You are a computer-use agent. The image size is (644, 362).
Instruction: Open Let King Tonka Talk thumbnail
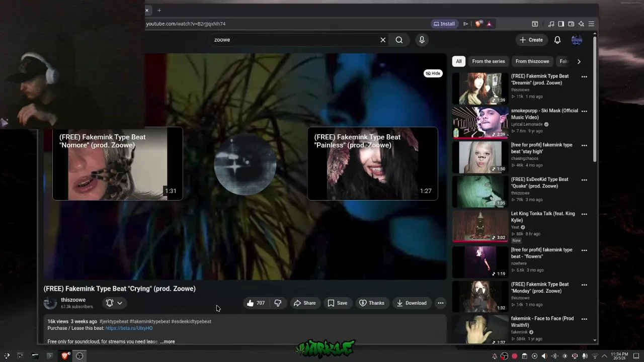[480, 226]
